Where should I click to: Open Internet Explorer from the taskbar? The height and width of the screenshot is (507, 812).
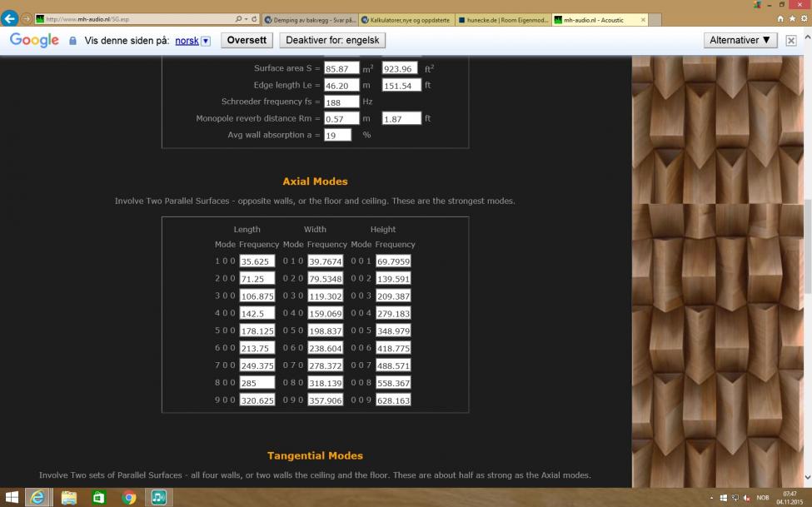coord(37,498)
